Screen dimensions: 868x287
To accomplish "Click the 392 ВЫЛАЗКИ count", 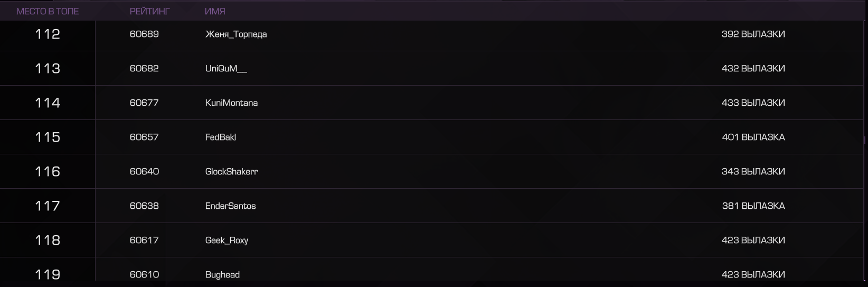I will (753, 34).
